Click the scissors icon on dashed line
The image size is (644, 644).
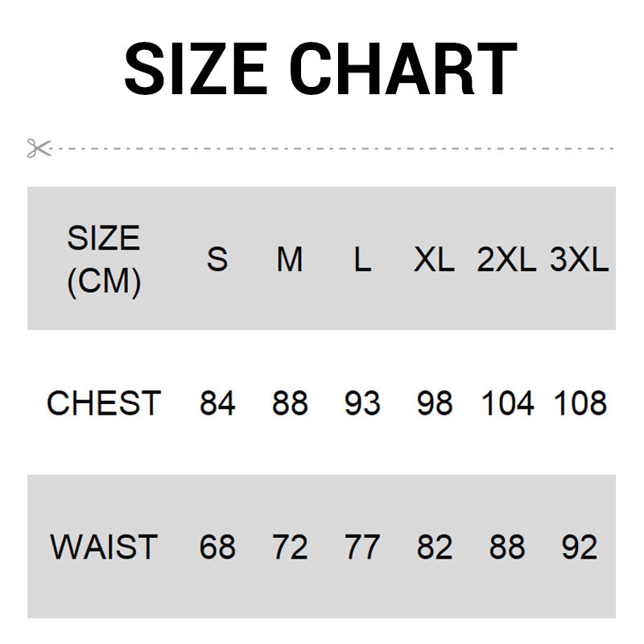pyautogui.click(x=38, y=149)
